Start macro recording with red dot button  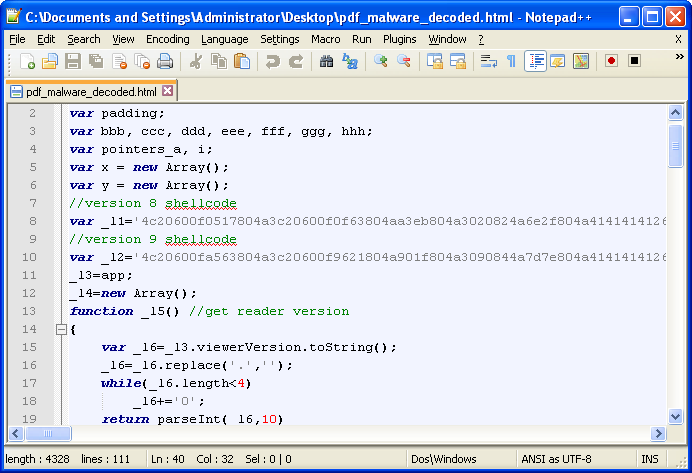[x=611, y=62]
